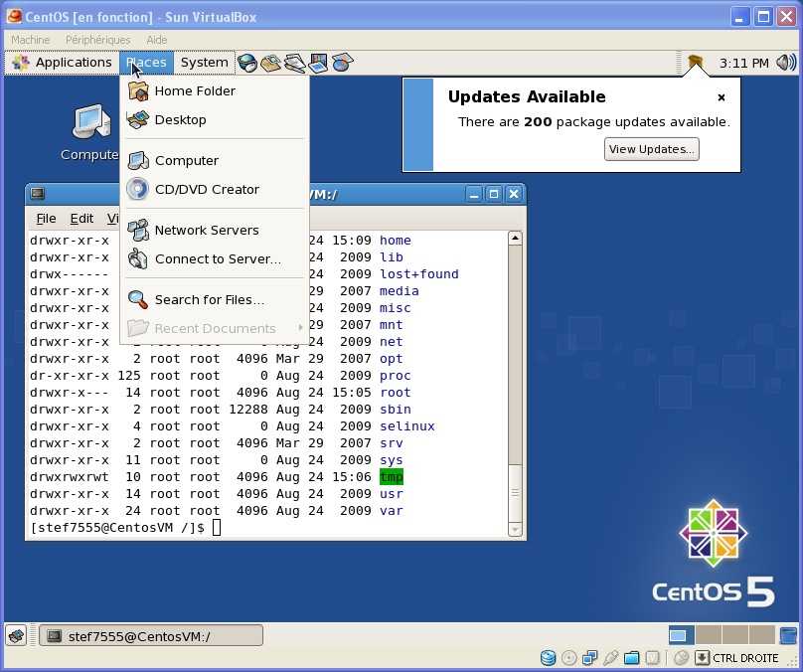
Task: Click the lost+found directory name
Action: (419, 274)
